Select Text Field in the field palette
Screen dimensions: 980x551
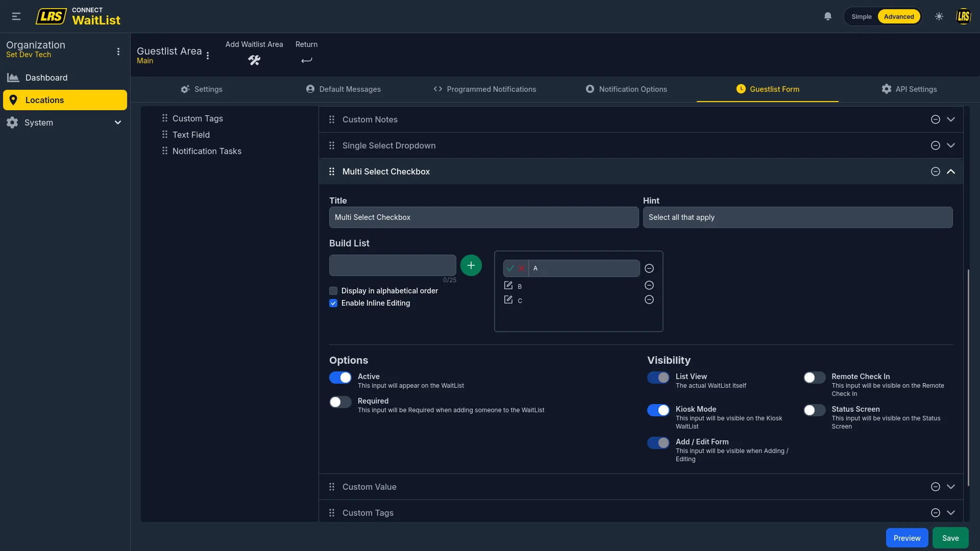click(191, 135)
